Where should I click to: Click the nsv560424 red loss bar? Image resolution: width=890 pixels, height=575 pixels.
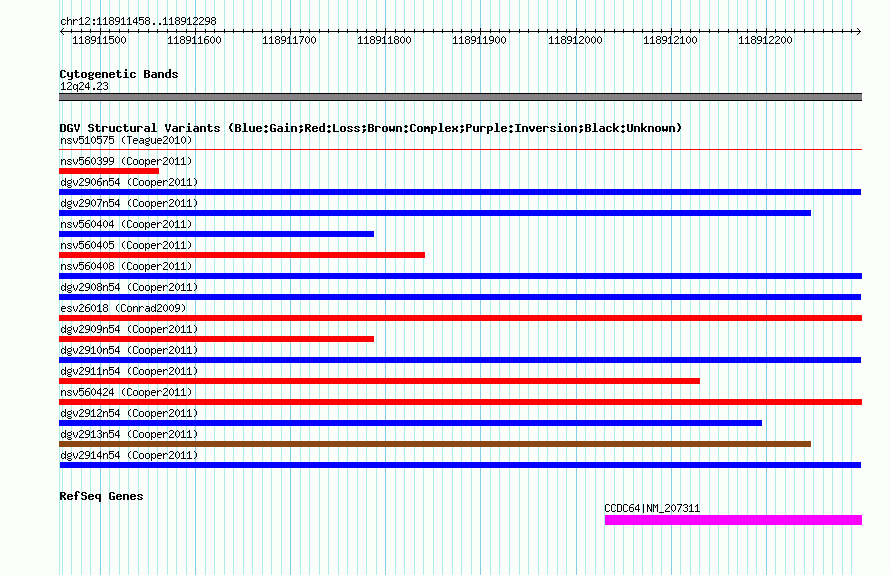pyautogui.click(x=460, y=402)
